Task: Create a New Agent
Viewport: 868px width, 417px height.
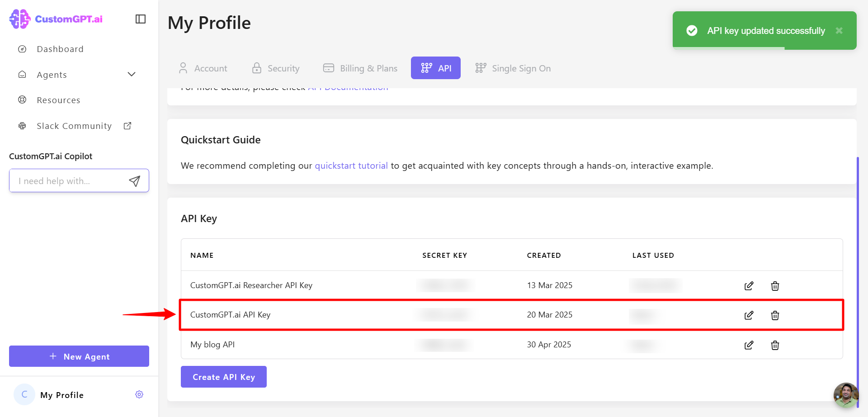Action: coord(79,356)
